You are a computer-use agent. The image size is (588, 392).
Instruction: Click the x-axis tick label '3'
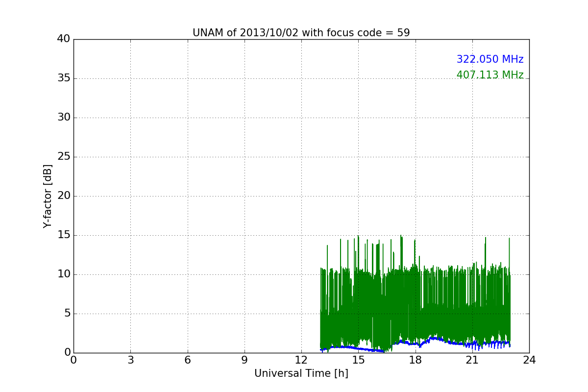point(130,360)
